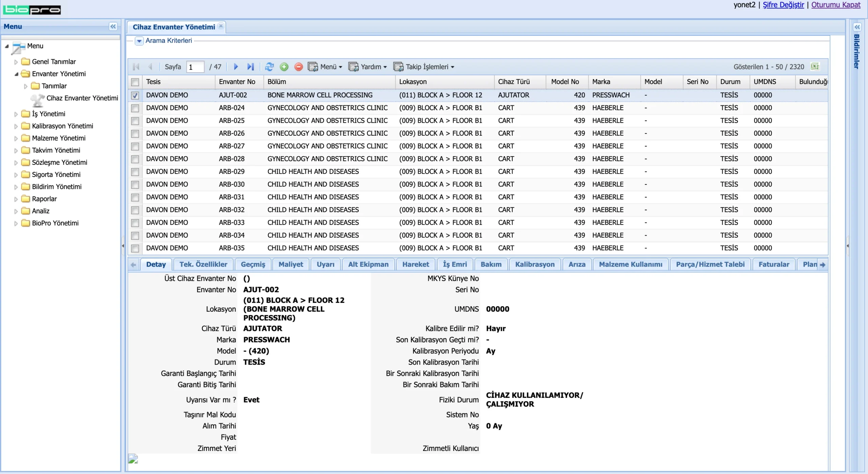Expand the Kalibrasyon Yönetimi folder

16,126
